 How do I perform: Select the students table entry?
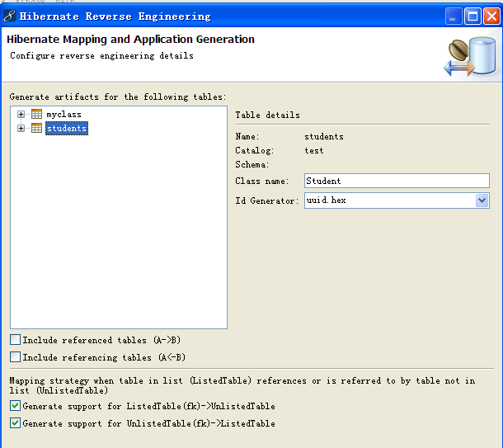click(67, 129)
